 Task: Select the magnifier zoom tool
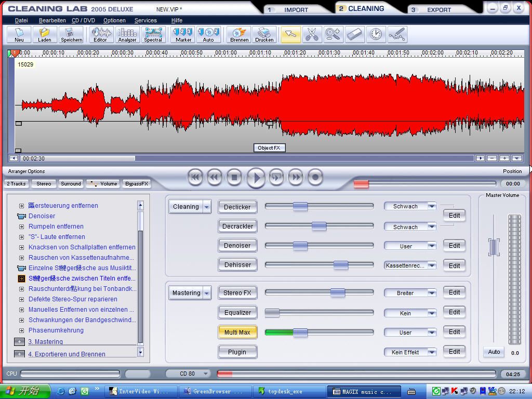point(333,35)
